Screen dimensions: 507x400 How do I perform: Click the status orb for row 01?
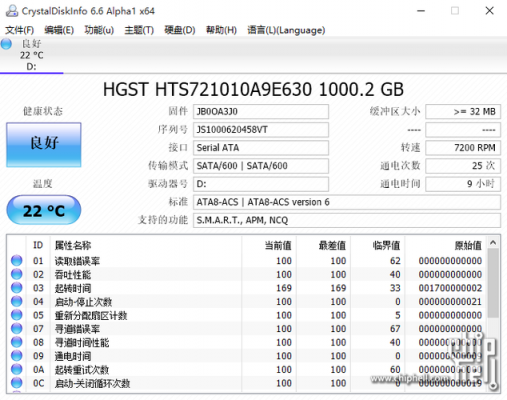(16, 260)
